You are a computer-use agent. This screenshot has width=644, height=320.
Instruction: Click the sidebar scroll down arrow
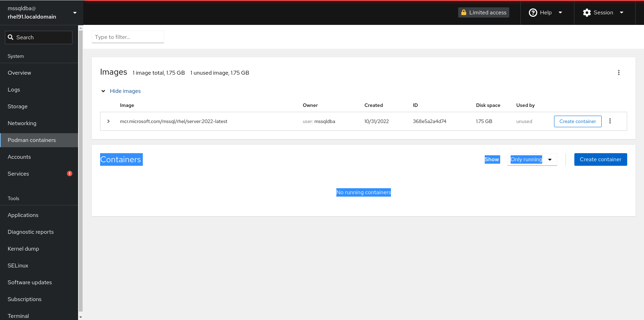click(x=80, y=317)
